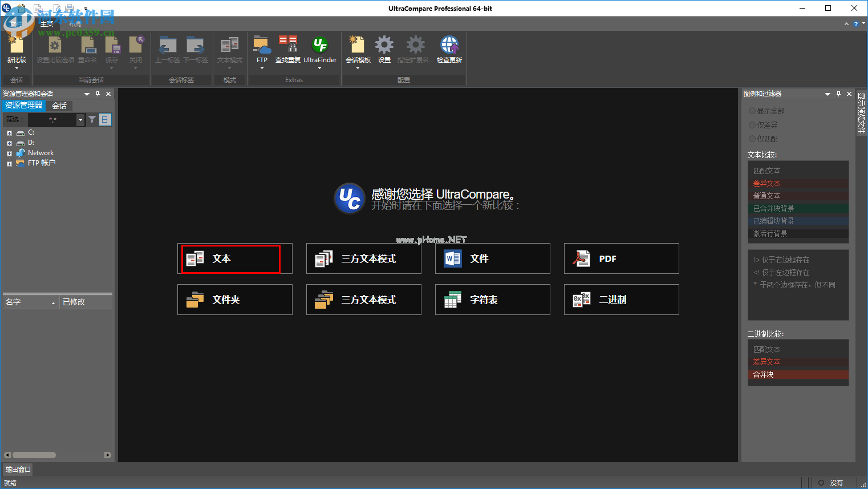Click the 保存 save session icon
This screenshot has height=489, width=868.
tap(112, 45)
